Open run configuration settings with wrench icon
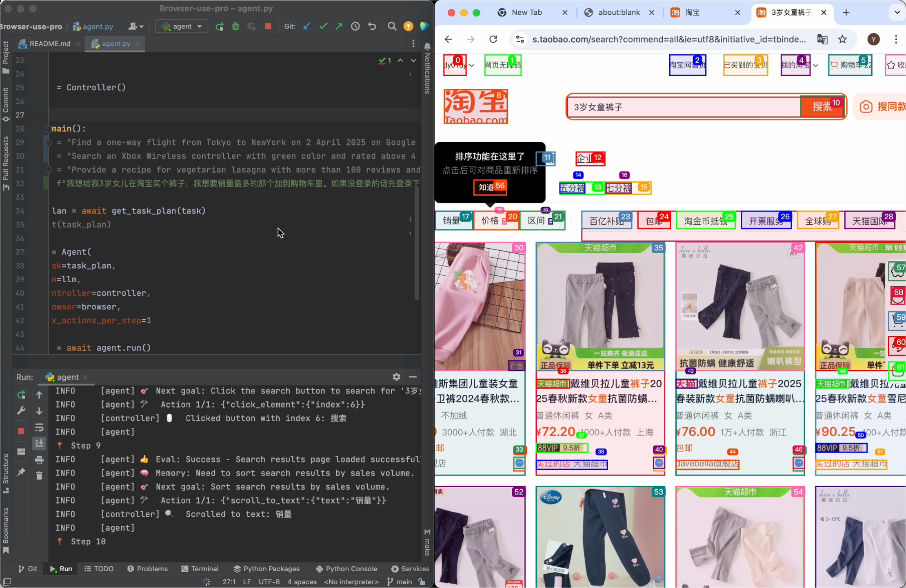This screenshot has height=588, width=906. 21,410
